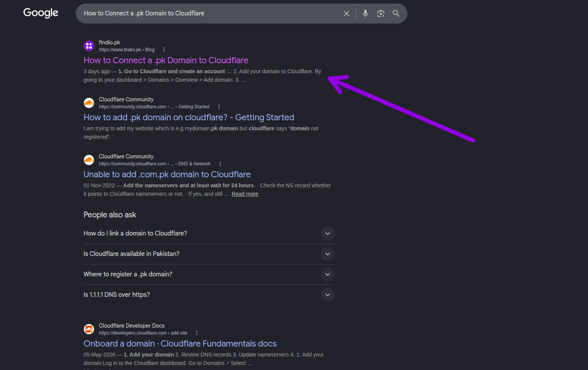
Task: Open more options for DNS & Network result
Action: (220, 164)
